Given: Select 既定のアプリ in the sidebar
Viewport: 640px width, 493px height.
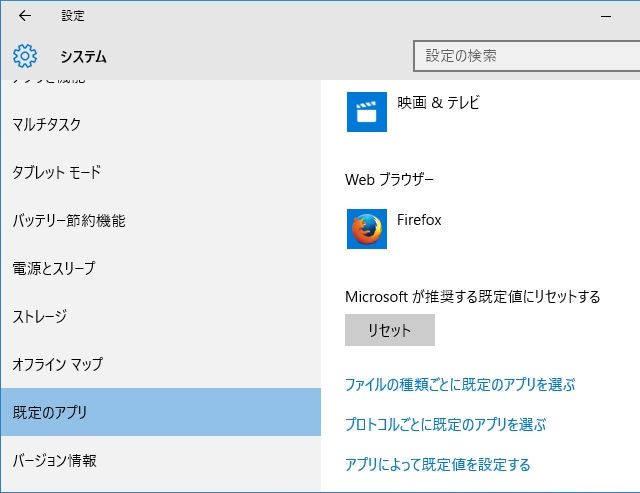Looking at the screenshot, I should tap(160, 412).
